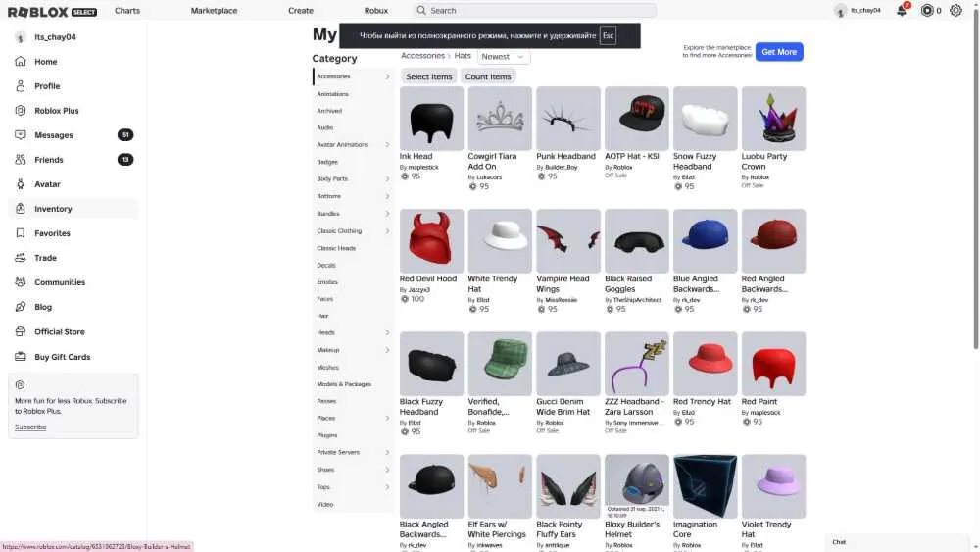Open the Gucci Denim Wide Brim Hat thumbnail
Viewport: 980px width, 552px height.
click(568, 363)
